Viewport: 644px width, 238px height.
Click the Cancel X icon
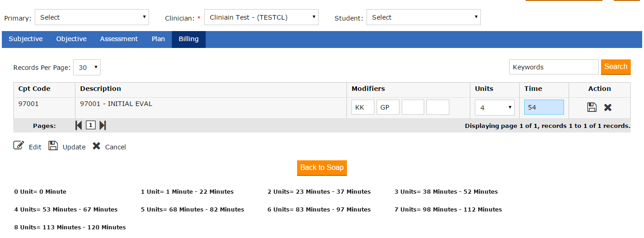point(96,146)
